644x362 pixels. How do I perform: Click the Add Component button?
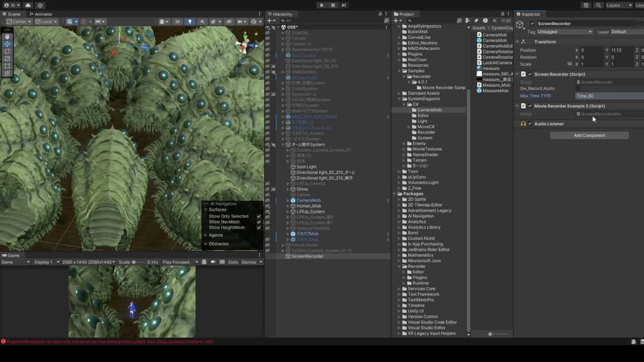click(x=589, y=135)
